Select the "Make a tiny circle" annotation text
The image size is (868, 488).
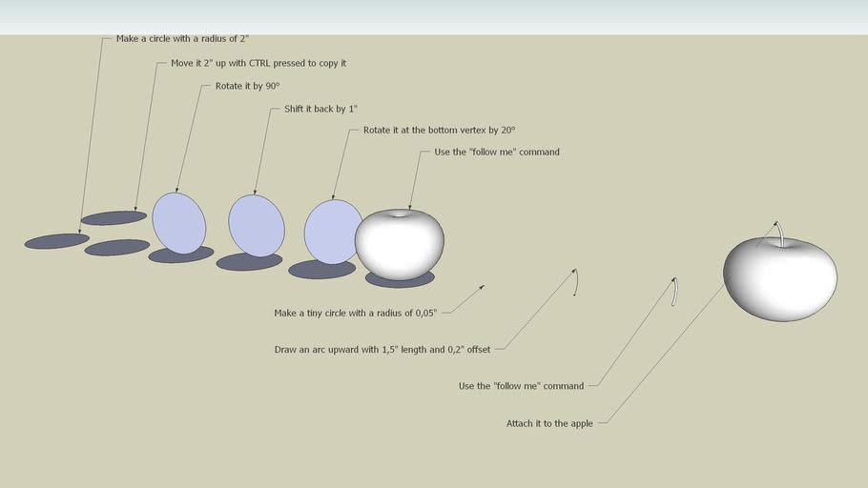pos(355,313)
